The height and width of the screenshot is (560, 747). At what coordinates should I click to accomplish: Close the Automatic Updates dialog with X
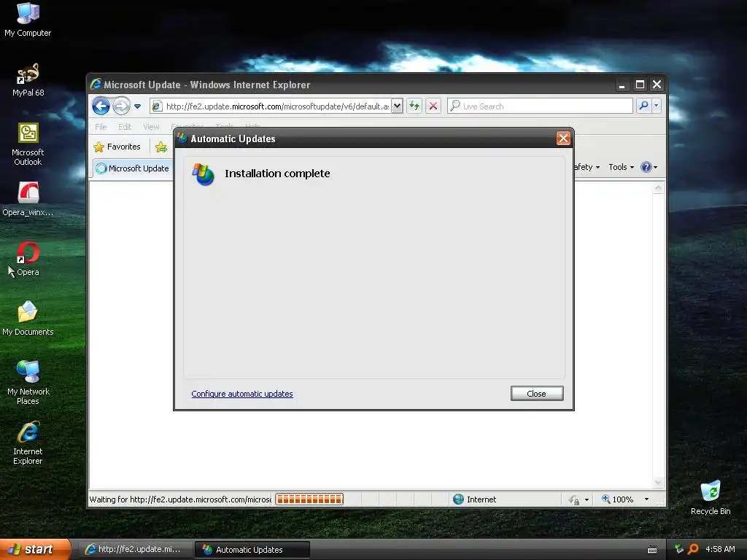coord(563,138)
